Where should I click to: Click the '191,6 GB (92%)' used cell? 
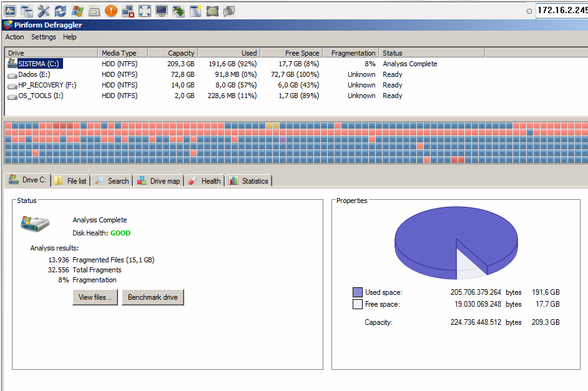(x=232, y=64)
